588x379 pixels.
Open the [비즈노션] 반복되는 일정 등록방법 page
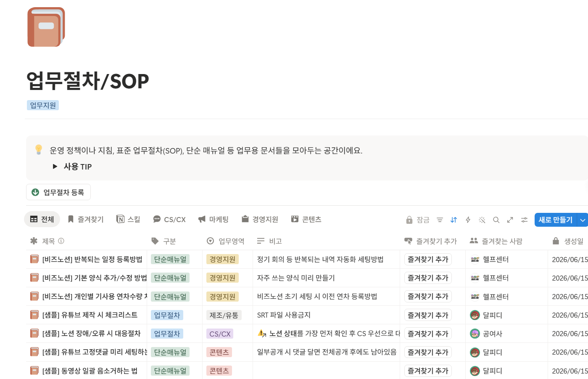pos(92,259)
